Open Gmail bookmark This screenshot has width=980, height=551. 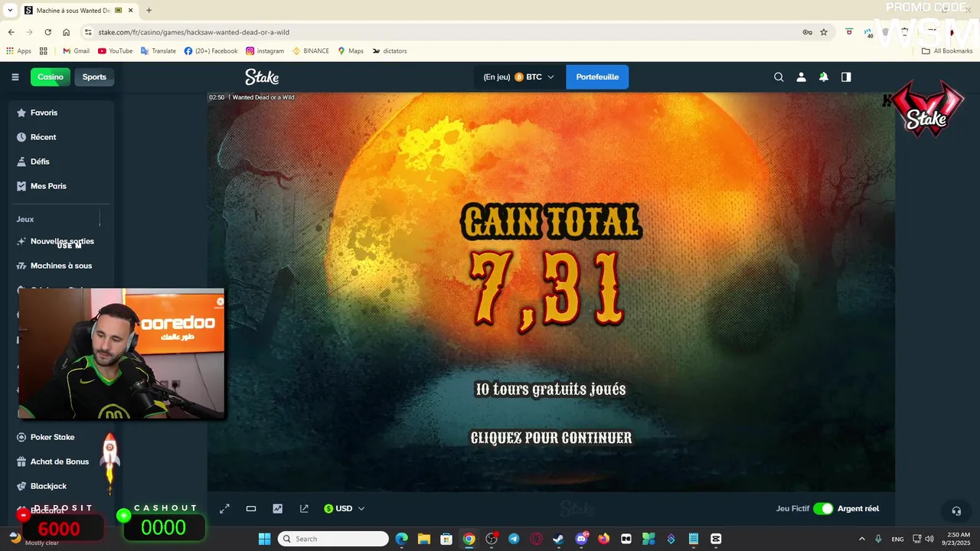76,51
